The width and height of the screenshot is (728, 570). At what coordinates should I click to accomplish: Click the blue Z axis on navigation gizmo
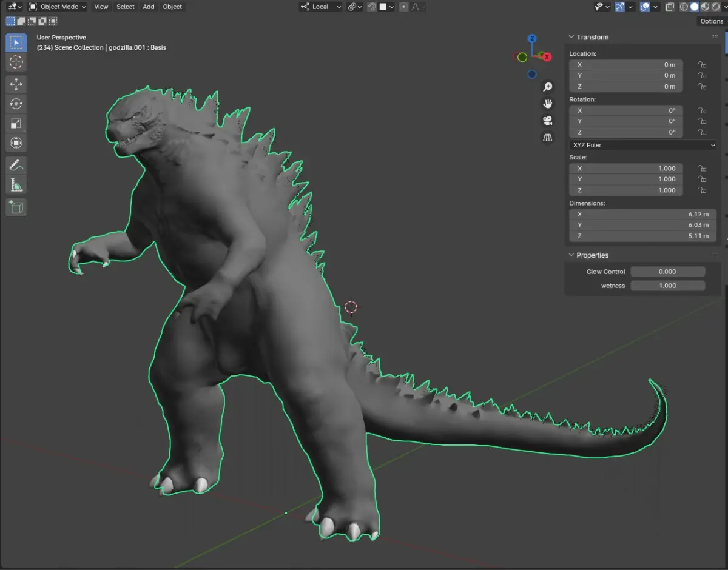pos(532,39)
